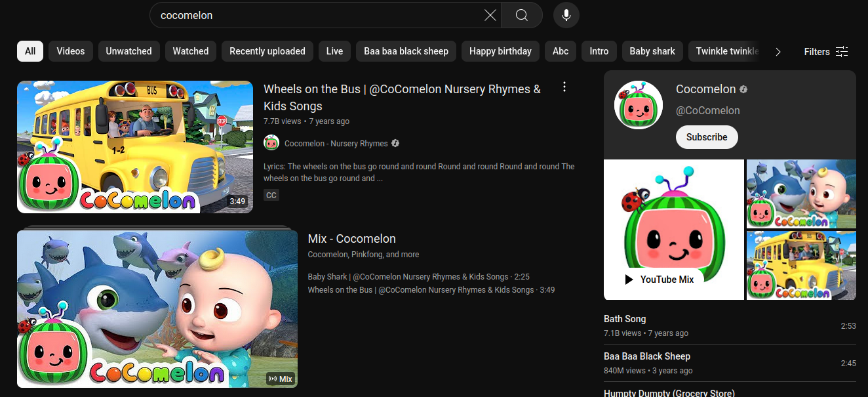Click the CC closed captions badge

pos(271,195)
